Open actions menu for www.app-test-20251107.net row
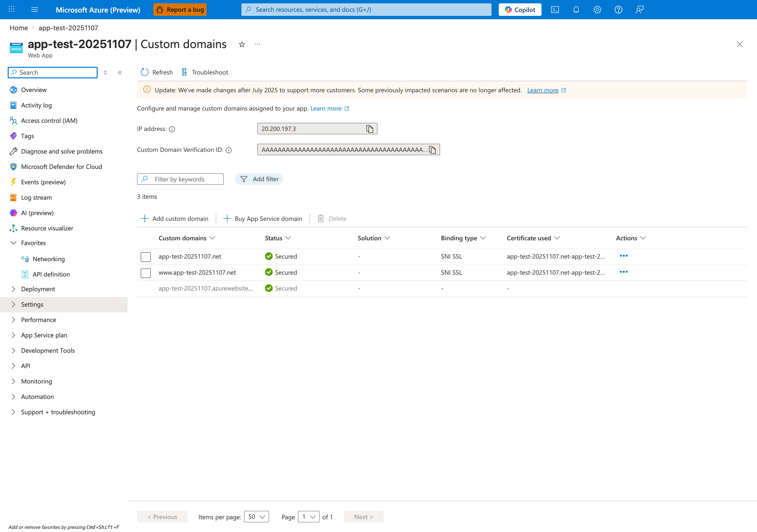 (624, 272)
